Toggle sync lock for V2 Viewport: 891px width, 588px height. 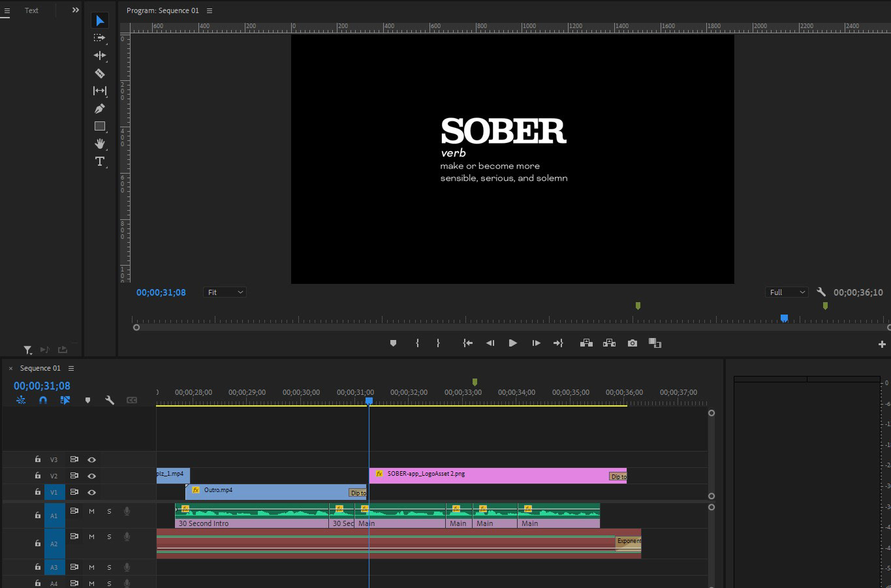tap(74, 476)
